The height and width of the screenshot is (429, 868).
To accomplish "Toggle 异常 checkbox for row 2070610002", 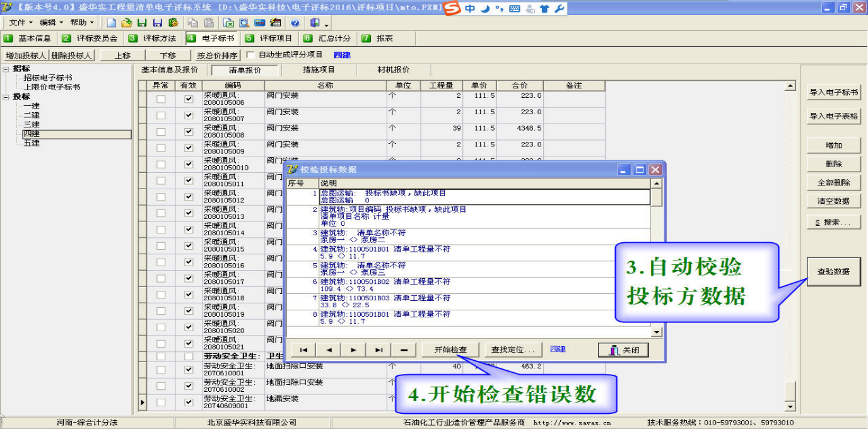I will (x=161, y=386).
